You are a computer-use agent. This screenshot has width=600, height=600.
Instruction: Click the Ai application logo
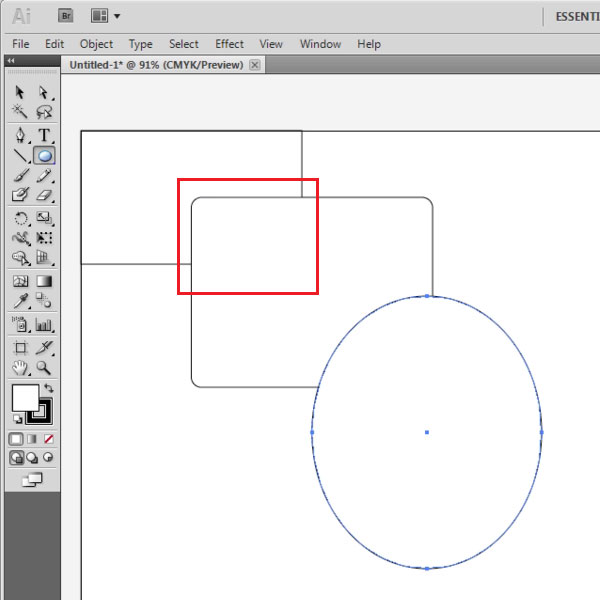21,16
